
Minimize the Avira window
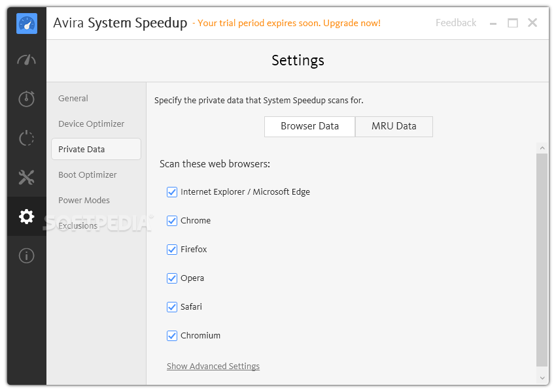tap(493, 24)
